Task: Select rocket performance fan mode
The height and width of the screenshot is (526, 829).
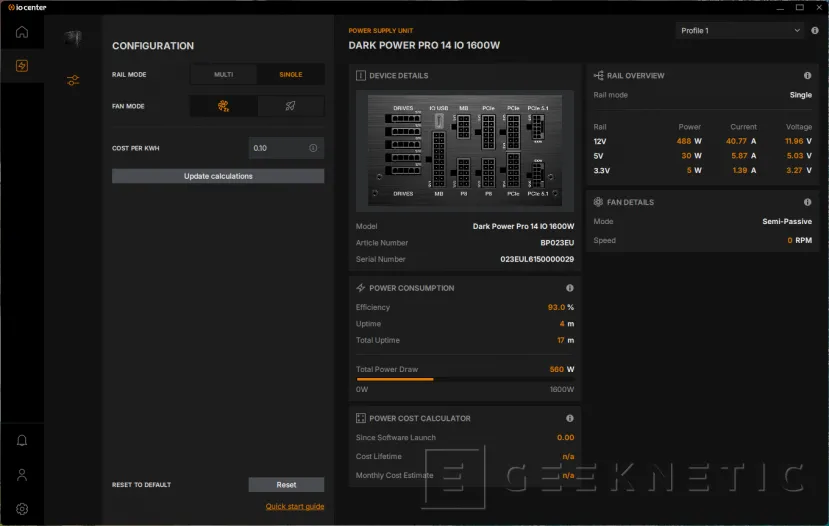Action: point(290,106)
